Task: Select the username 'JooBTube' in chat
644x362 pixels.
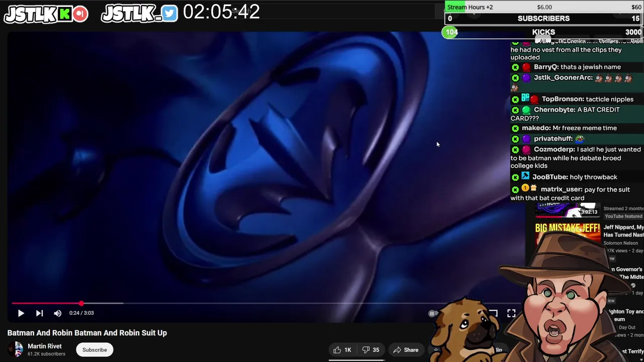Action: 550,177
